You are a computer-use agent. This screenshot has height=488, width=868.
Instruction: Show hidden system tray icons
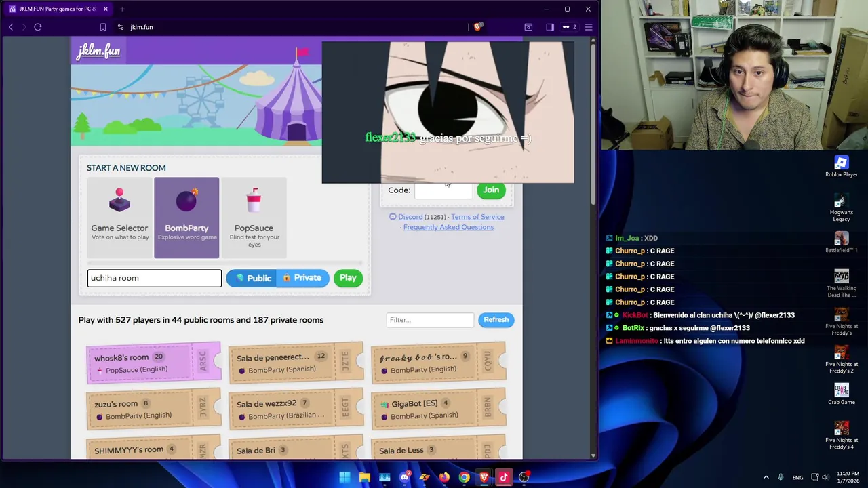click(x=766, y=477)
